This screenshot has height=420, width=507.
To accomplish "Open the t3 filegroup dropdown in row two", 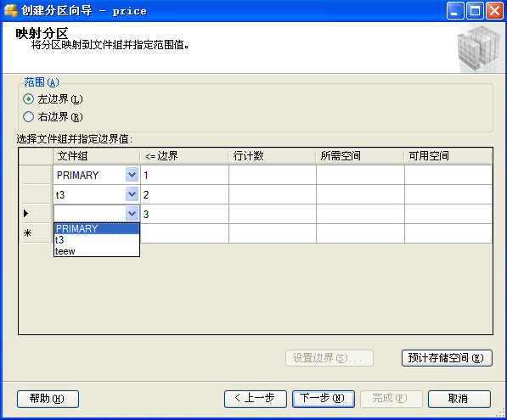I will click(x=132, y=194).
